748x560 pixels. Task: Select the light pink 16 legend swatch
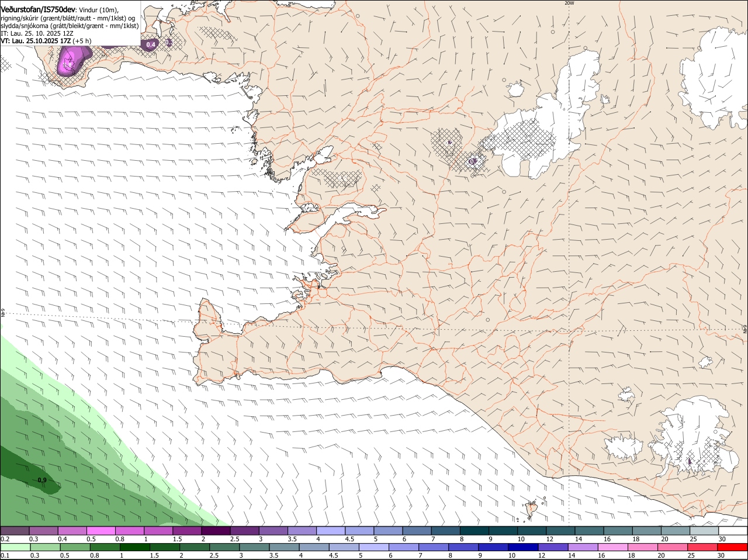(x=613, y=547)
